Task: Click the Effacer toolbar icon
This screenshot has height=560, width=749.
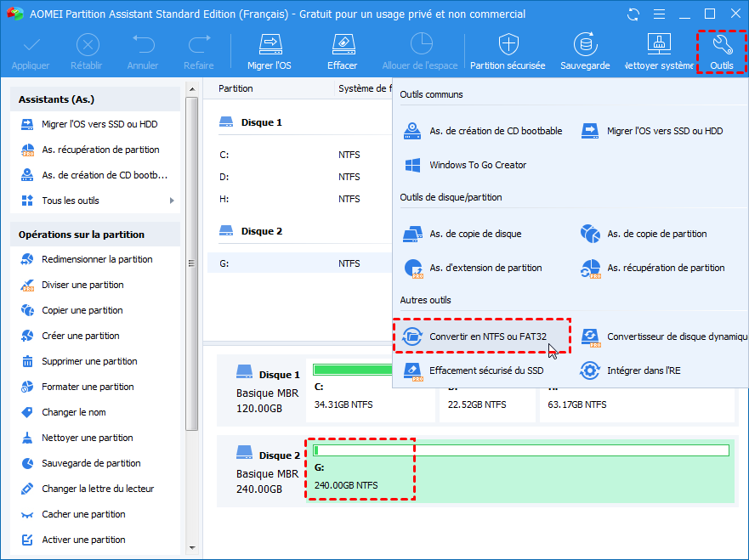Action: point(343,45)
